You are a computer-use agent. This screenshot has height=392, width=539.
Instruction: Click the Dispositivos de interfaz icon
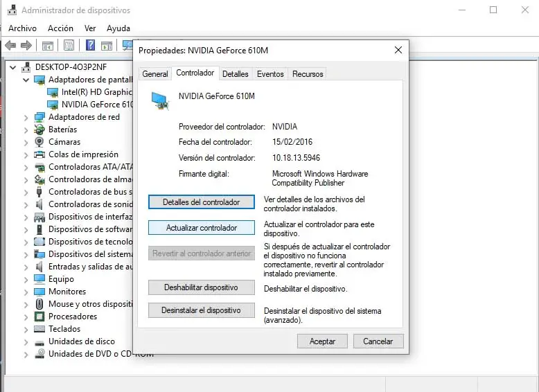pyautogui.click(x=39, y=217)
